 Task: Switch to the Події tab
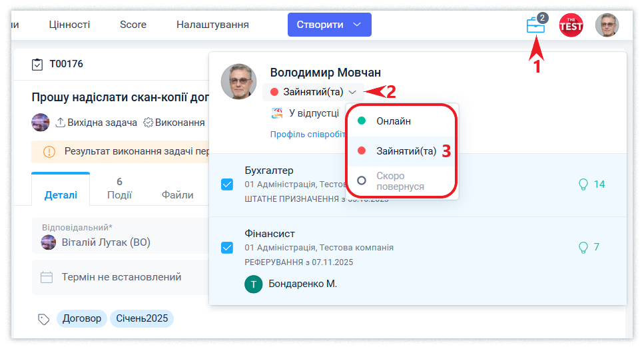(119, 188)
